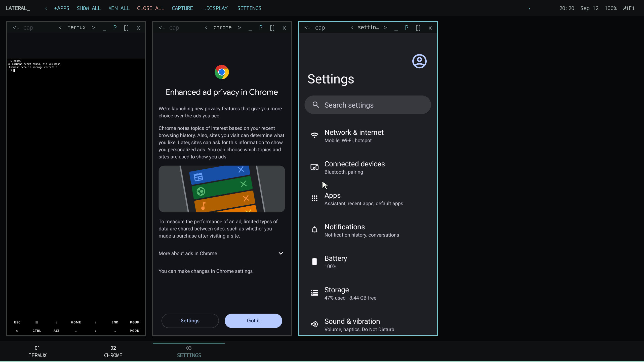Viewport: 644px width, 362px height.
Task: Toggle CTRL modifier key in Termux
Action: pos(37,331)
